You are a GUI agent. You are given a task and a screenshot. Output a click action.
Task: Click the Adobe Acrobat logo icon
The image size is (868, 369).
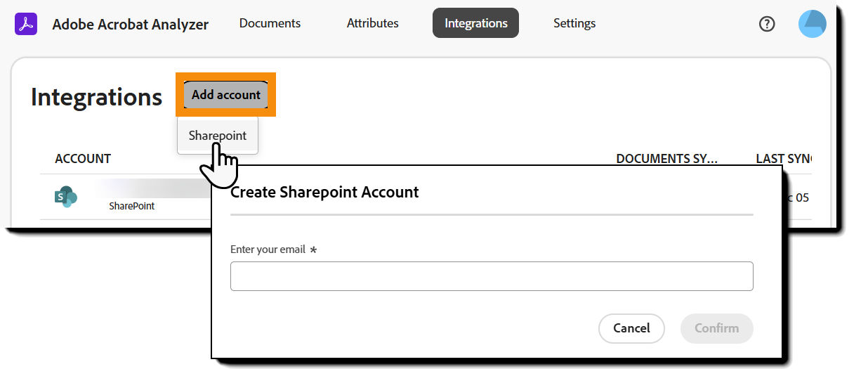(27, 24)
